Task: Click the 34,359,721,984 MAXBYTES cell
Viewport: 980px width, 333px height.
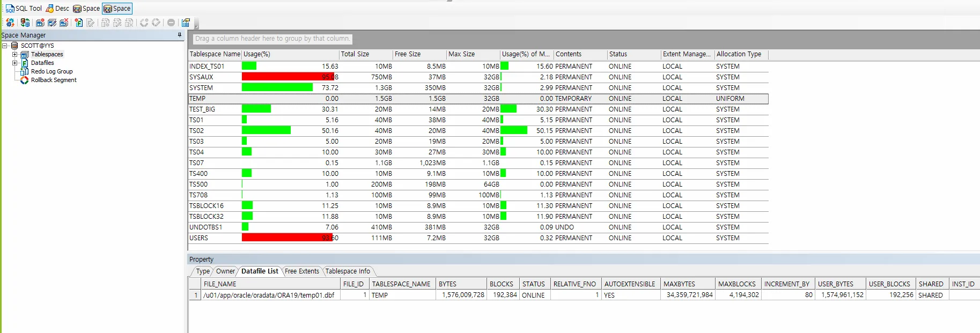Action: tap(687, 295)
